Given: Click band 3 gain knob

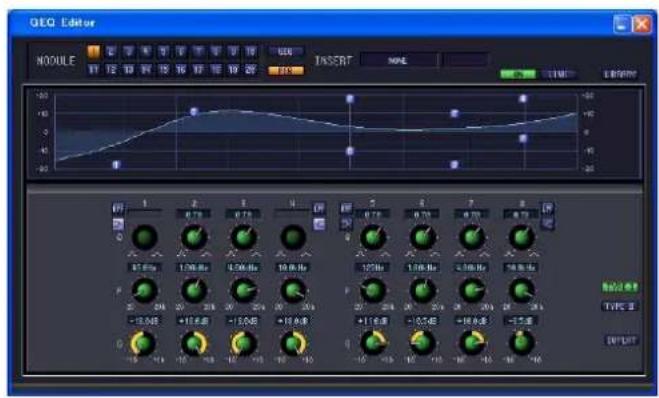Looking at the screenshot, I should click(243, 343).
